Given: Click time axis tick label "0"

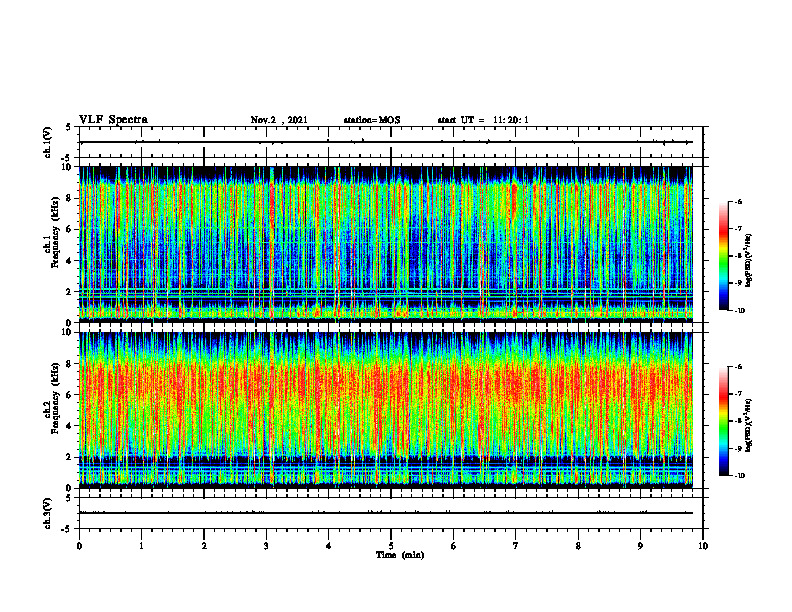Looking at the screenshot, I should [79, 546].
